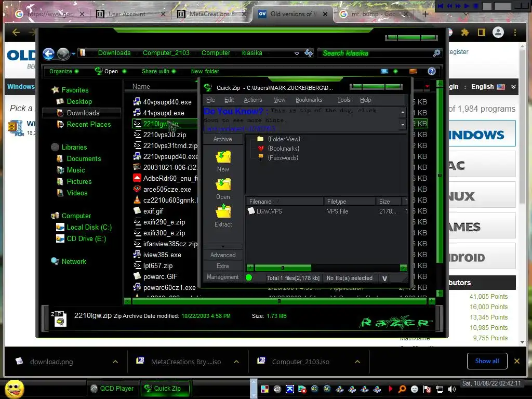Viewport: 532px width, 399px height.
Task: Select the {Folder View} tree node
Action: (x=284, y=139)
